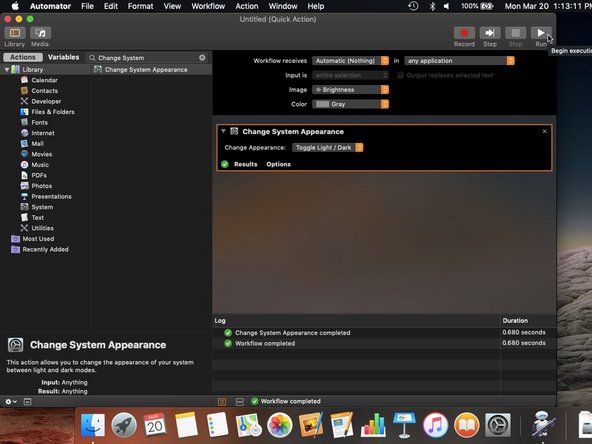Show the log view with the list icon
The height and width of the screenshot is (444, 592).
click(222, 401)
